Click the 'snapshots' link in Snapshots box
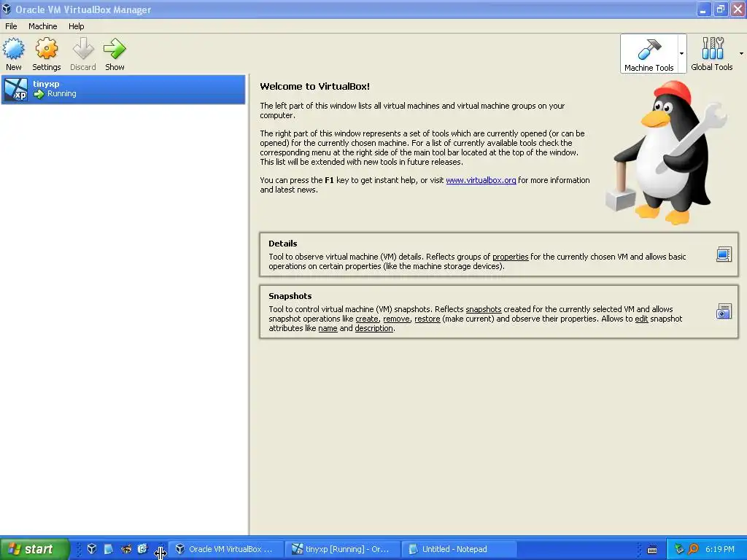Image resolution: width=747 pixels, height=560 pixels. [484, 309]
